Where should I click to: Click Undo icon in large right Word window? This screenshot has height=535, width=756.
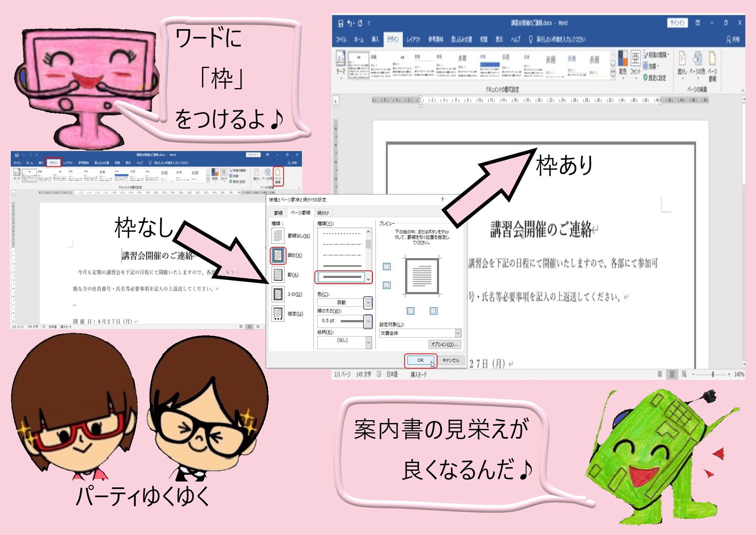[x=350, y=23]
